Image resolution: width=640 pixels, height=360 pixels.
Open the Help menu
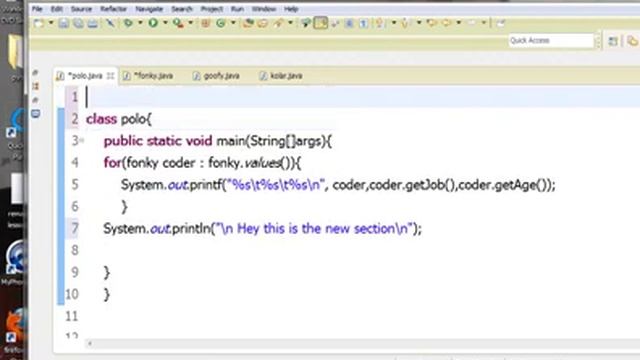291,9
